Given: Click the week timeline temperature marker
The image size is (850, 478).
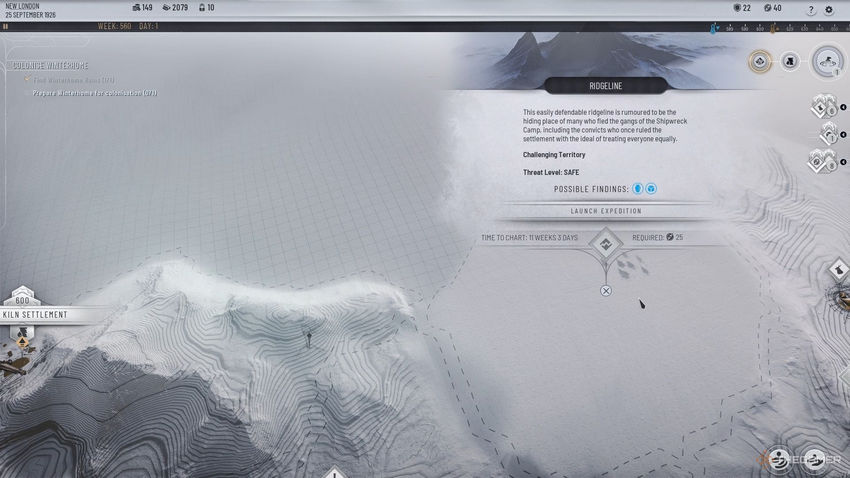Looking at the screenshot, I should [x=714, y=28].
